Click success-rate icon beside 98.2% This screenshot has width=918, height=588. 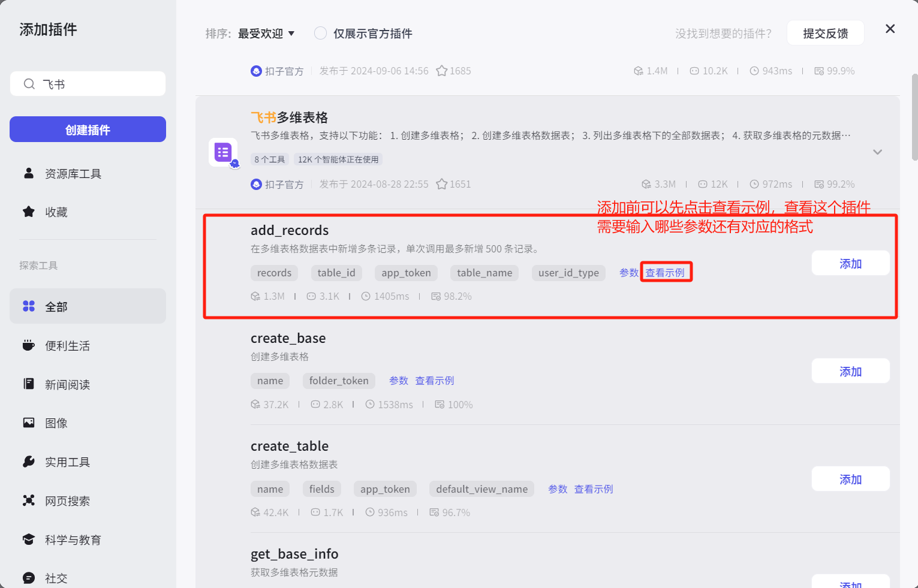coord(436,296)
